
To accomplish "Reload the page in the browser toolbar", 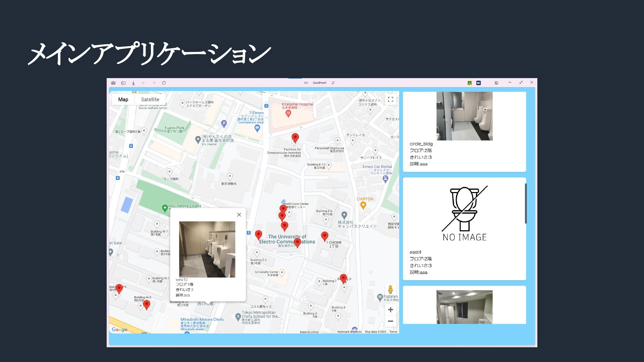I will coord(164,83).
